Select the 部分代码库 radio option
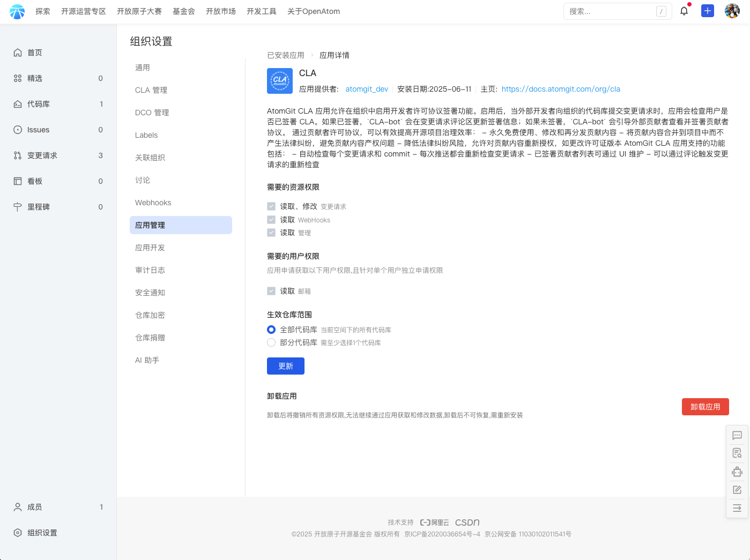Screen dimensions: 750x560 point(271,342)
